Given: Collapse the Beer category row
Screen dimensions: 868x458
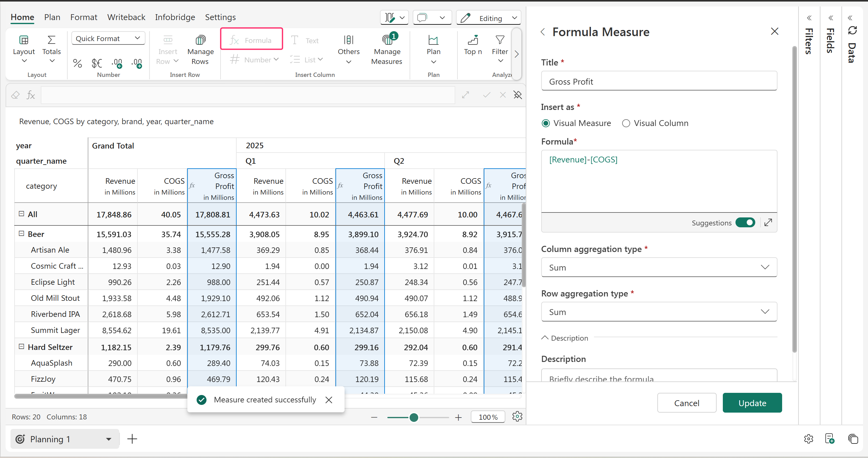Looking at the screenshot, I should (x=21, y=234).
